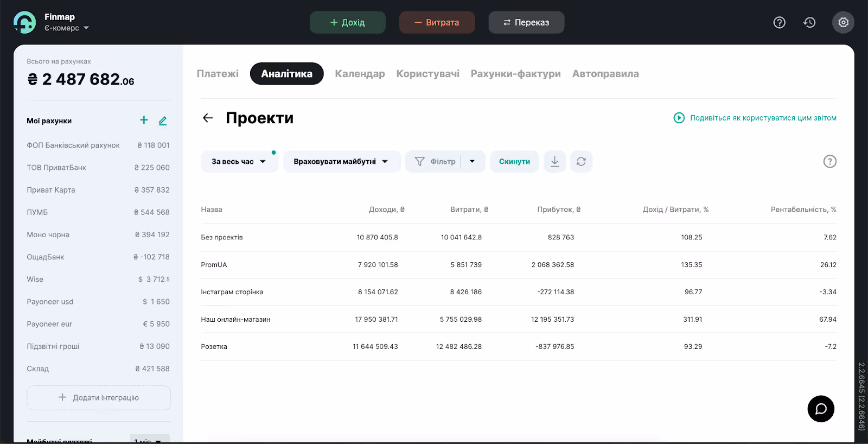
Task: Open the history clock icon
Action: tap(809, 22)
